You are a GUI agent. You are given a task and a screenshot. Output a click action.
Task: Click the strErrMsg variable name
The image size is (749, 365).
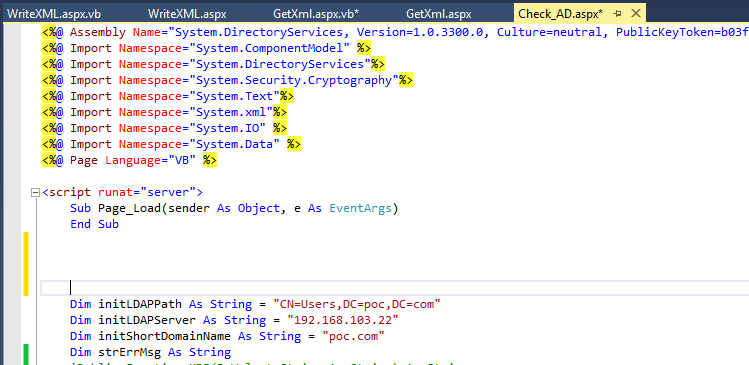coord(129,352)
